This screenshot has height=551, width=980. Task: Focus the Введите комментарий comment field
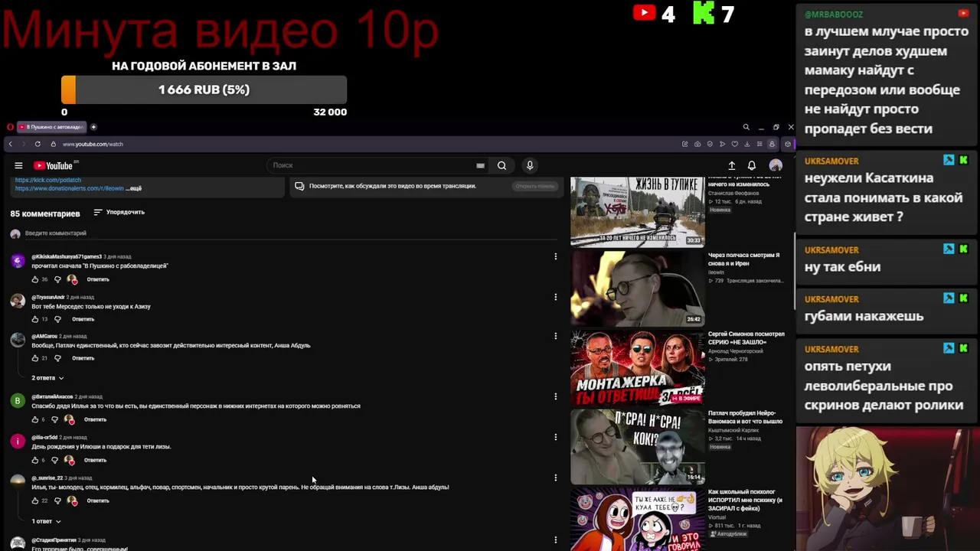coord(291,233)
